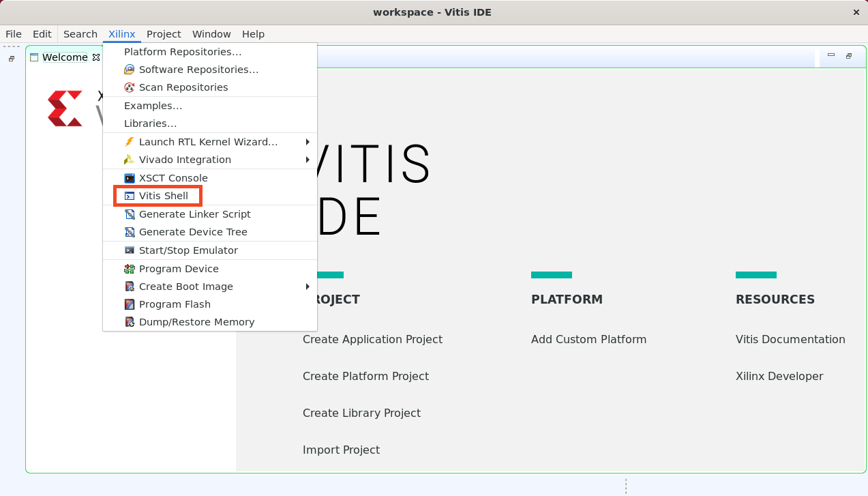
Task: Click the Program Device icon
Action: [129, 268]
